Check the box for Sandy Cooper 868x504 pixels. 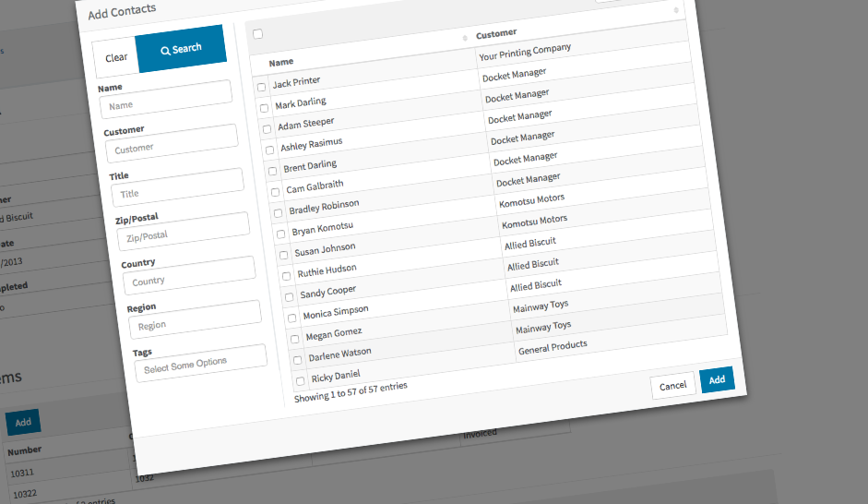click(289, 297)
